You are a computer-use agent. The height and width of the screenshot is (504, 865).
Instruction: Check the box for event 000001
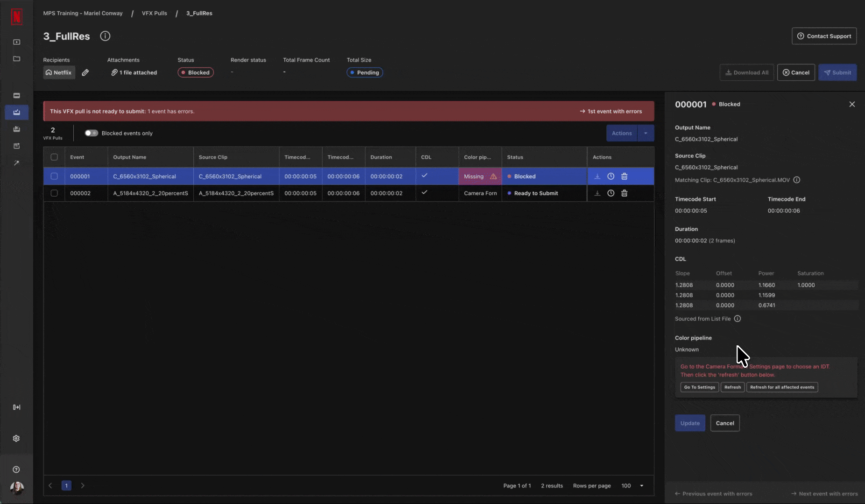coord(54,176)
